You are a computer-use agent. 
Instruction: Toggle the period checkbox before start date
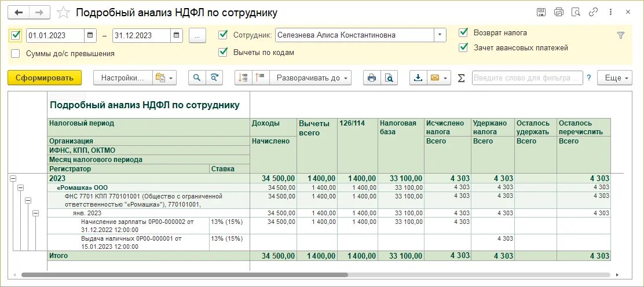pyautogui.click(x=15, y=35)
